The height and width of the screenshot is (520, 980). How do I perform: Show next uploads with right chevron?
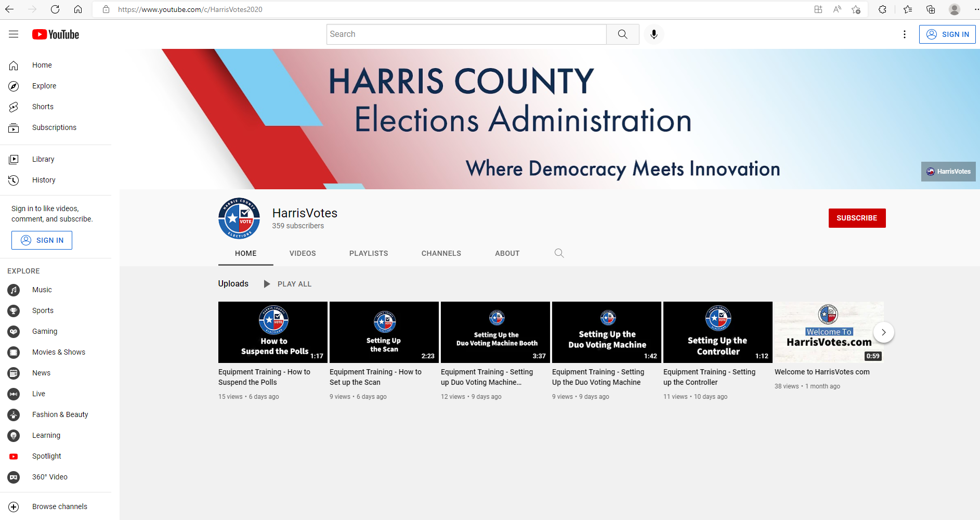pos(883,332)
